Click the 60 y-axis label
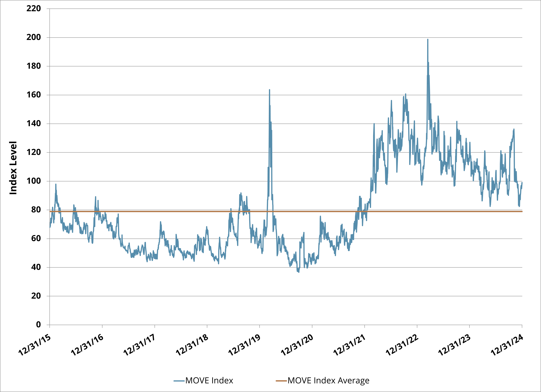The height and width of the screenshot is (392, 541). tap(36, 238)
